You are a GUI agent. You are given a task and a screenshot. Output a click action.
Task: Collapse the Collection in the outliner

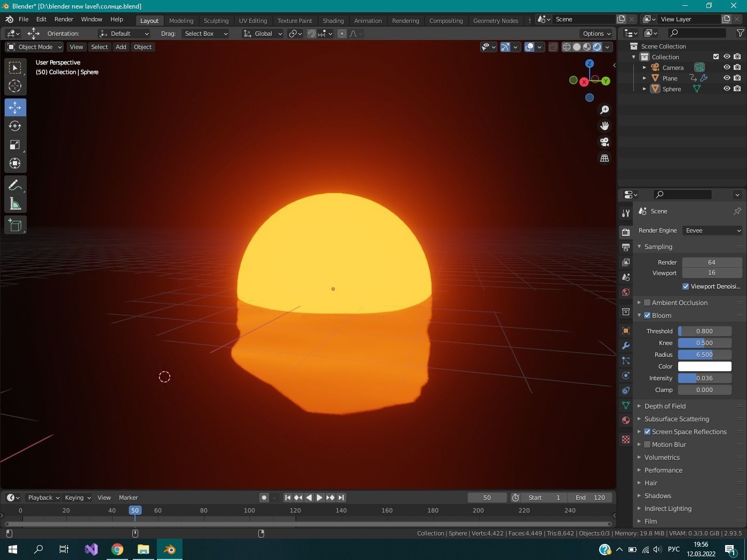(x=634, y=57)
